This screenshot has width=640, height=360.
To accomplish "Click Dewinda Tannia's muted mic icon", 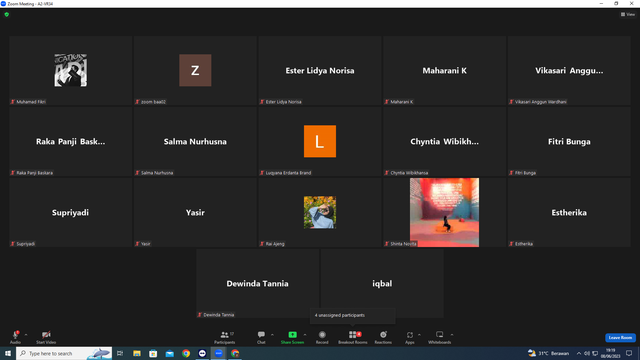I will [200, 315].
